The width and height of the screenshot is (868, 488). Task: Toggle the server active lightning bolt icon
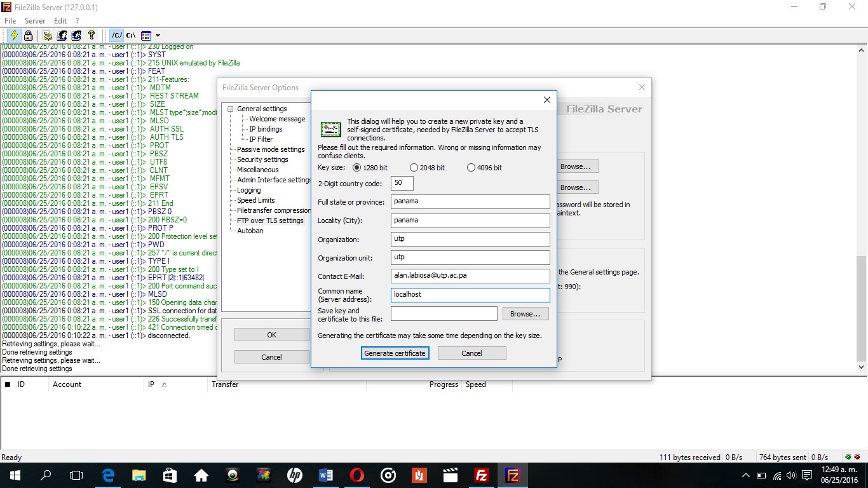[x=14, y=35]
